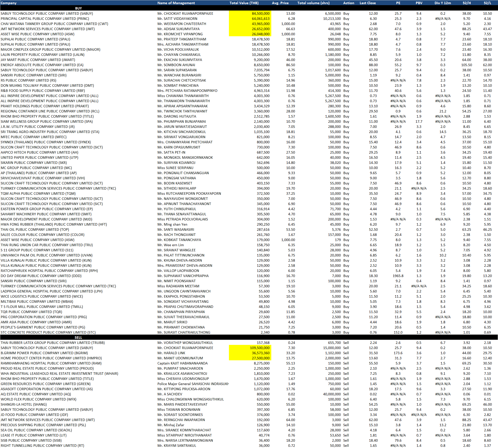Click THAI RUBBER LATEX GROUP (TRUBB) cell
This screenshot has width=498, height=448.
tap(53, 343)
